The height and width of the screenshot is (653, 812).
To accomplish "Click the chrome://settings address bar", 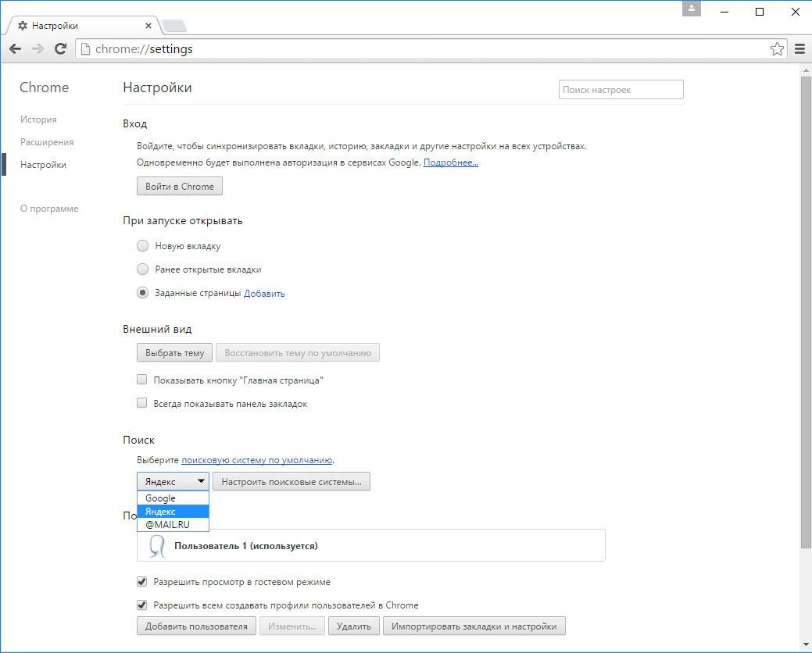I will (x=430, y=48).
